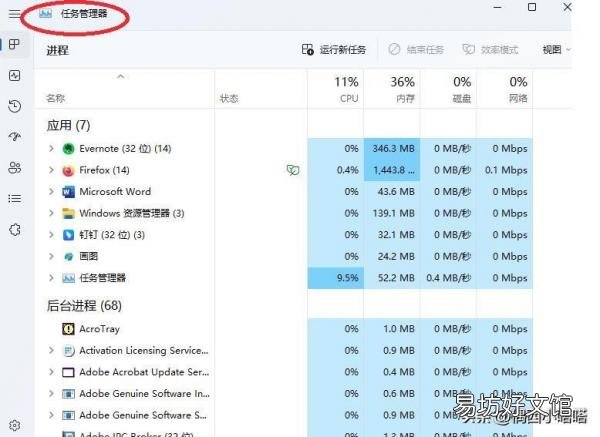Open the hamburger navigation menu
600x437 pixels.
15,14
